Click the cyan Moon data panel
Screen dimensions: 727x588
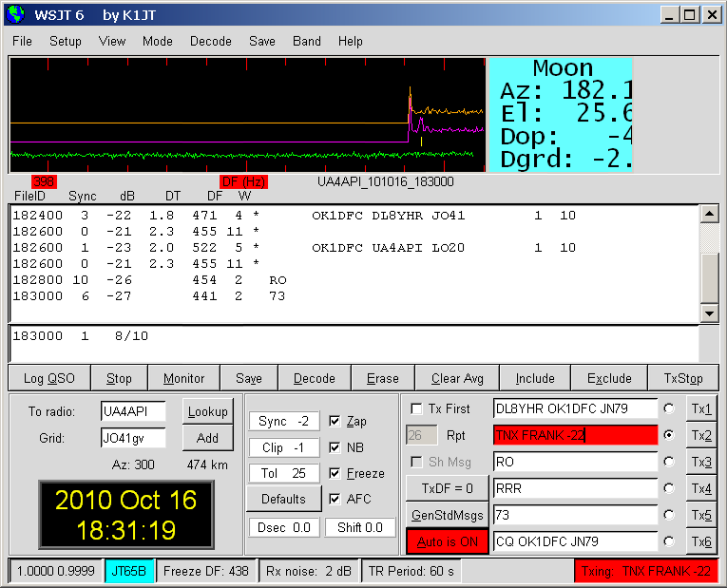561,114
